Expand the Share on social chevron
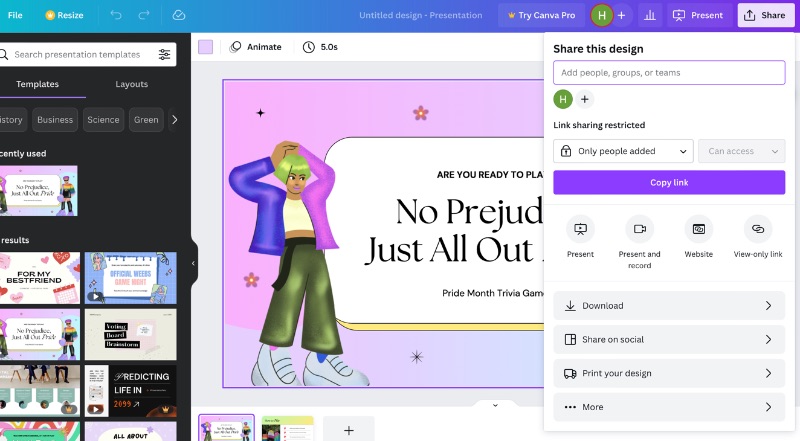The width and height of the screenshot is (800, 441). tap(768, 339)
